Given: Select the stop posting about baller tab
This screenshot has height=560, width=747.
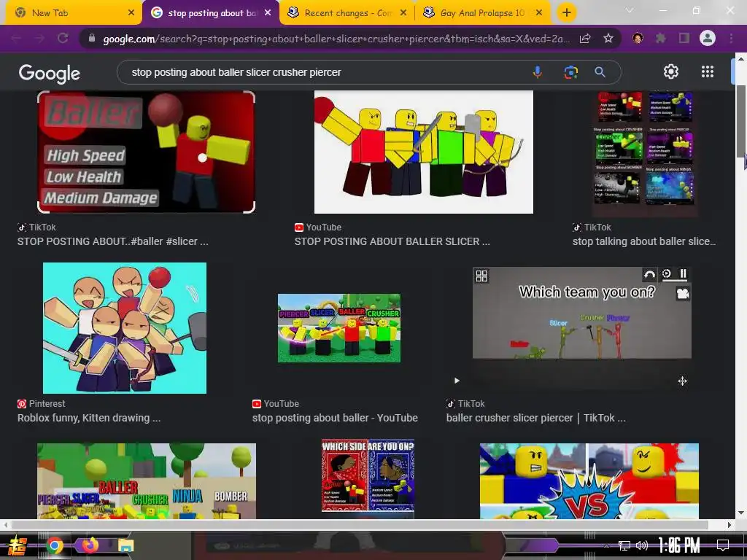Looking at the screenshot, I should point(212,13).
